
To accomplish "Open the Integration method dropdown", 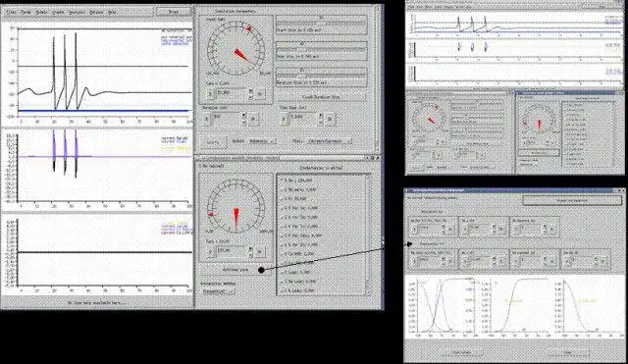I will pyautogui.click(x=218, y=291).
